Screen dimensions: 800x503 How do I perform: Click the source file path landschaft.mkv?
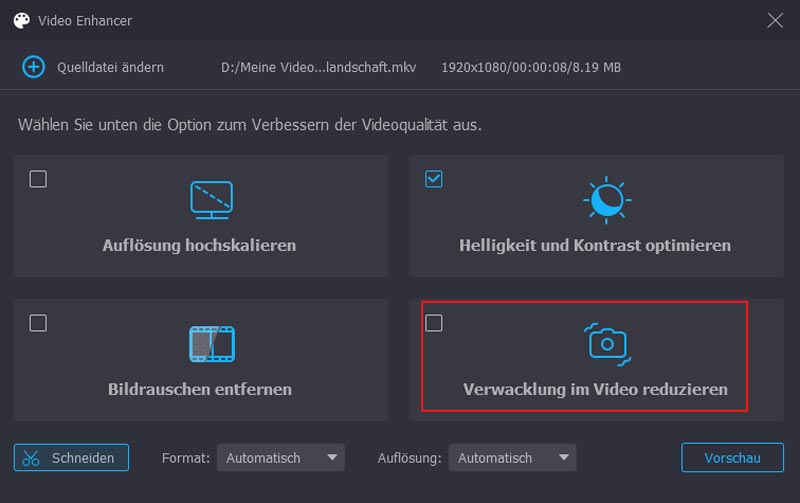pos(318,67)
